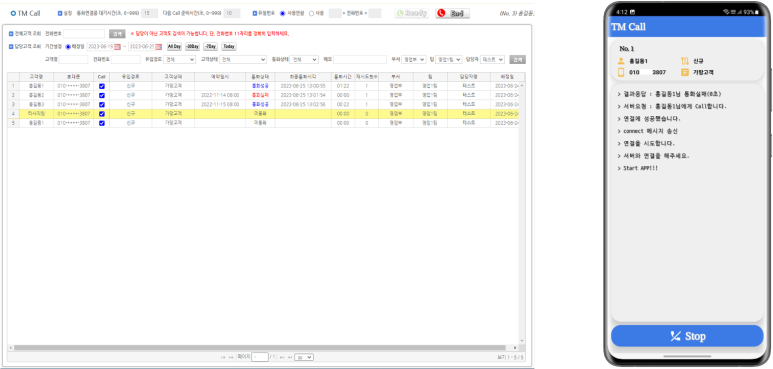Tap the orange swap-arrows icon beside 신규
This screenshot has width=773, height=369.
click(684, 61)
